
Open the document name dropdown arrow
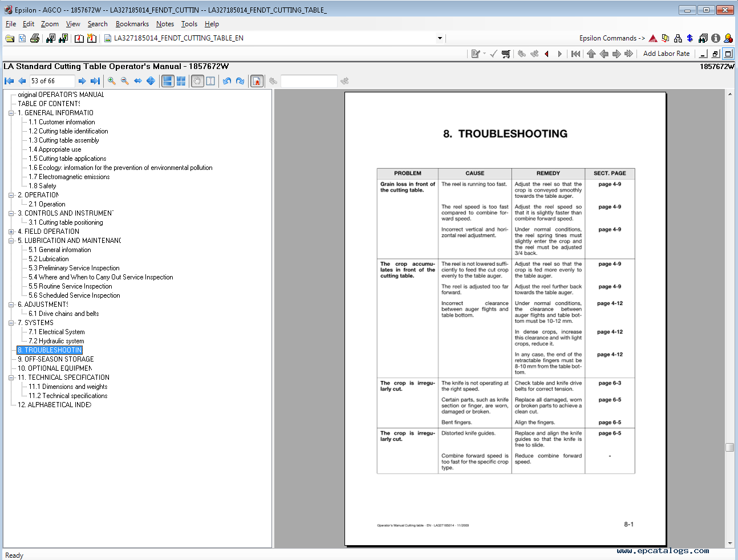pos(440,38)
